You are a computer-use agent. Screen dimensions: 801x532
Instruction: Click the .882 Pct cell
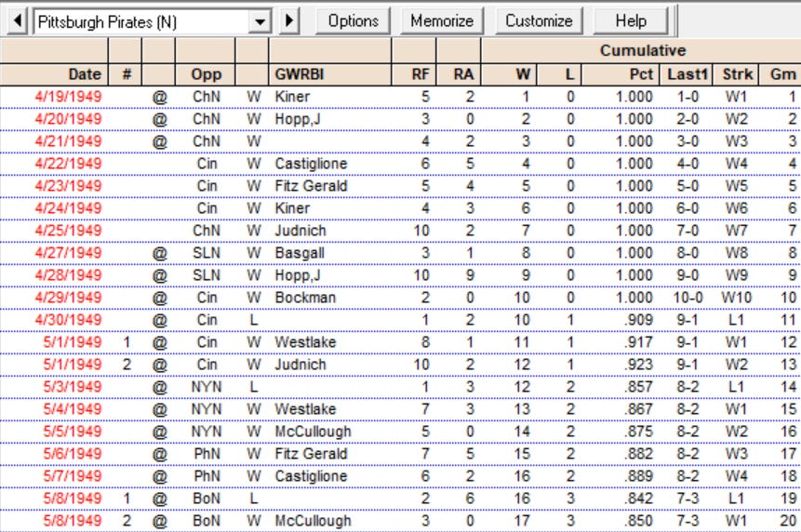point(638,453)
